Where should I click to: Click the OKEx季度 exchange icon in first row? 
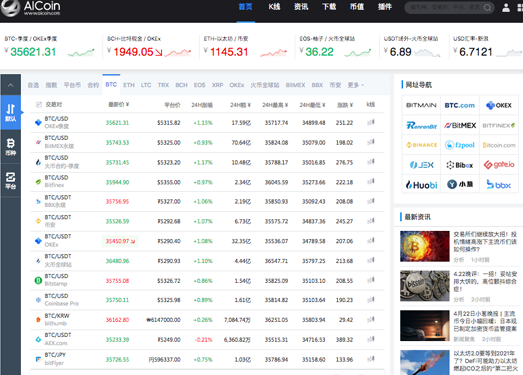tap(38, 122)
